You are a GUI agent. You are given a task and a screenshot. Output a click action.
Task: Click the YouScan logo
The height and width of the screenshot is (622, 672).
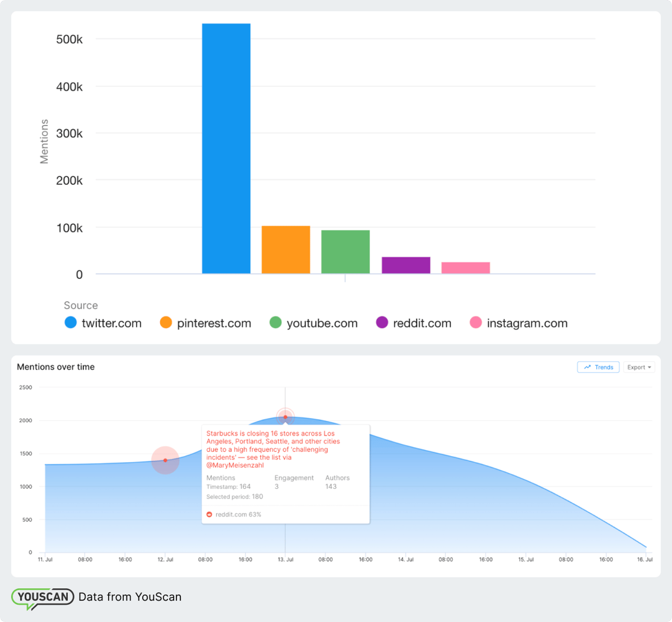(43, 597)
